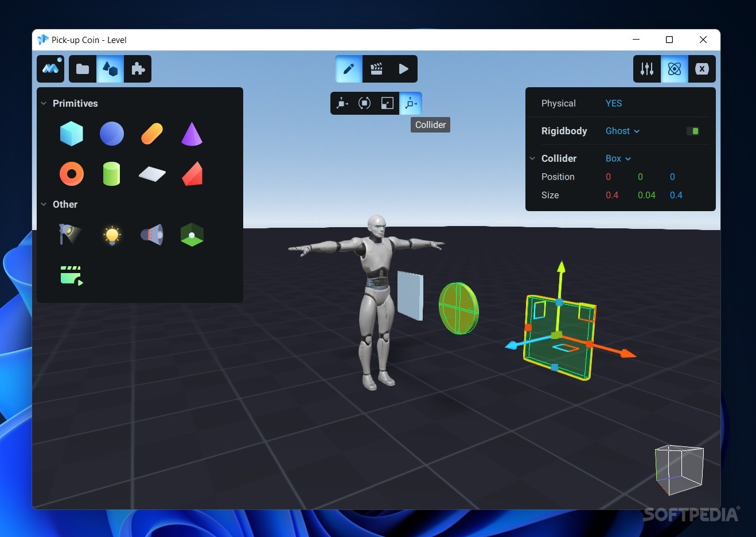Image resolution: width=756 pixels, height=537 pixels.
Task: Toggle the Rigidbody enable switch
Action: 693,131
